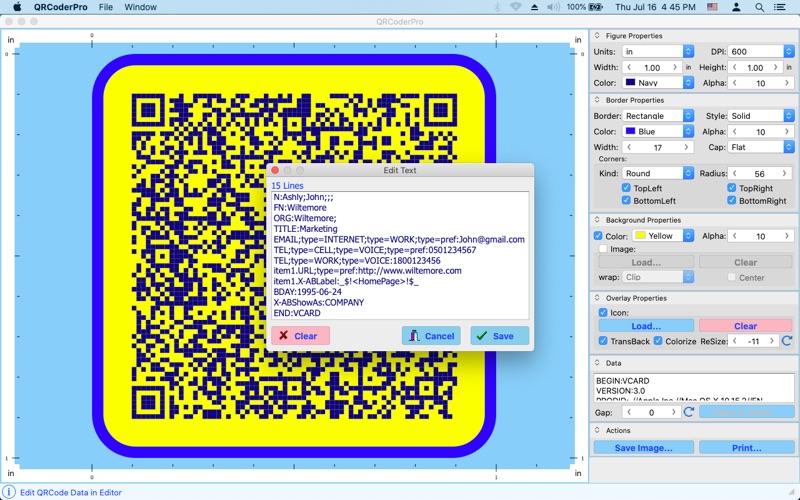This screenshot has width=800, height=500.
Task: Open the user account icon
Action: coord(736,7)
